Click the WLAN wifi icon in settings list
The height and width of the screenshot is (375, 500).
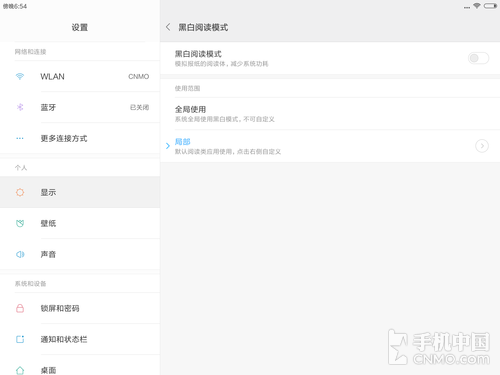click(x=20, y=76)
